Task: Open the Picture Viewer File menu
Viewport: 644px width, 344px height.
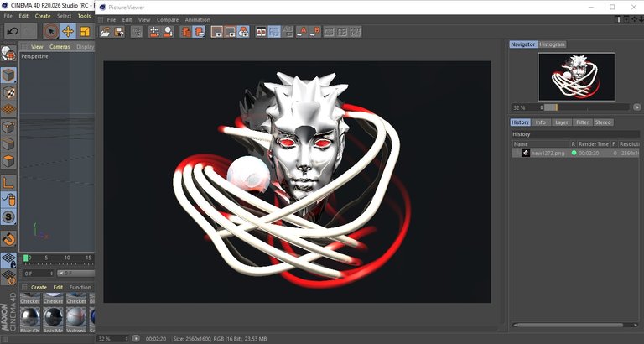Action: click(112, 20)
